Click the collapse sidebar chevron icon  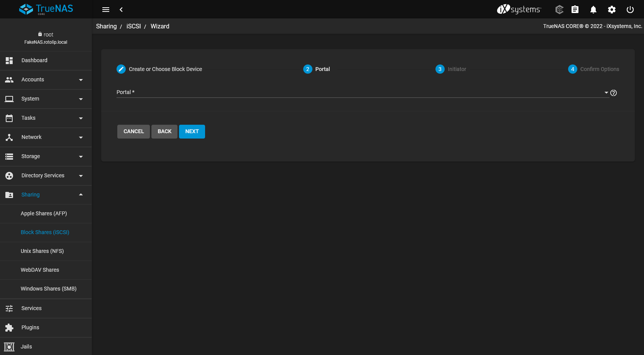click(x=121, y=10)
